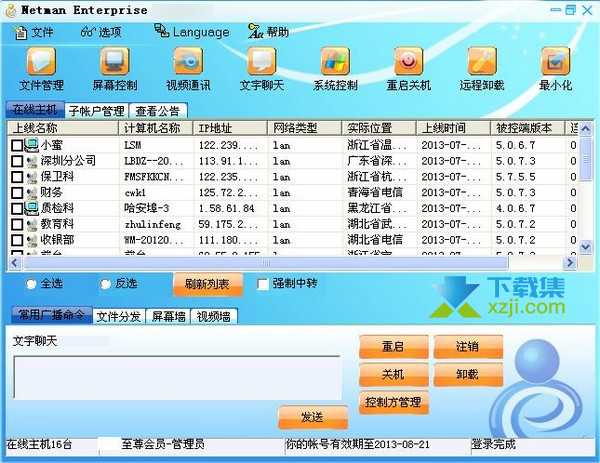600x463 pixels.
Task: Click the IP cell 1.58.61.84
Action: point(226,209)
